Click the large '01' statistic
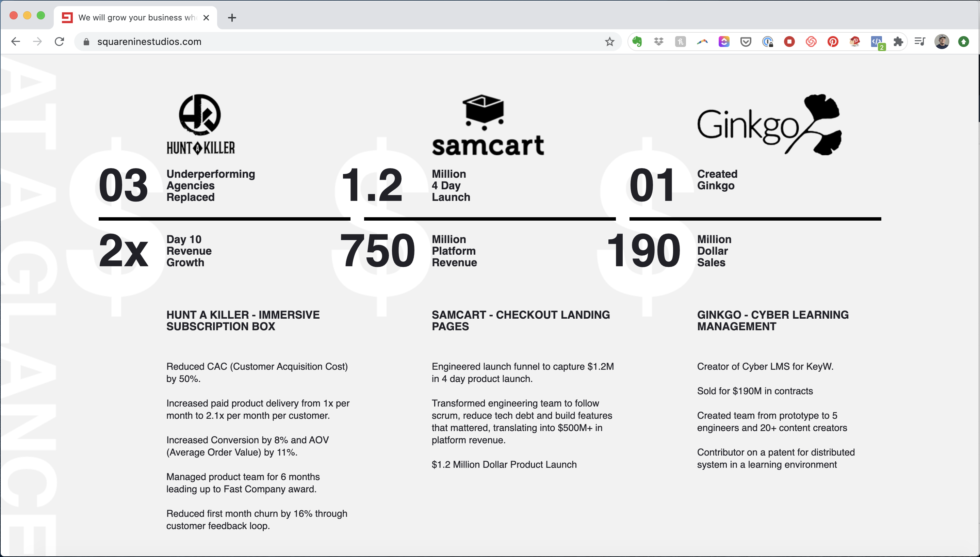 coord(652,186)
